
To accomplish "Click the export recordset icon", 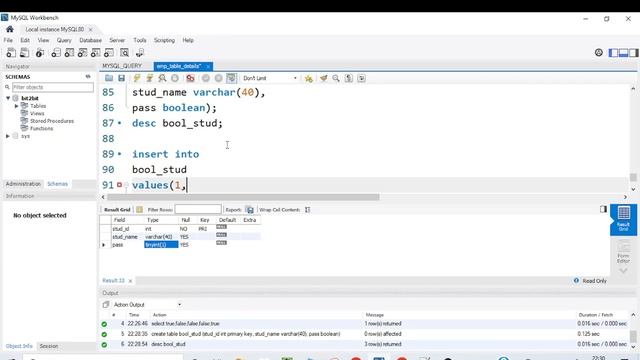I will coord(249,209).
